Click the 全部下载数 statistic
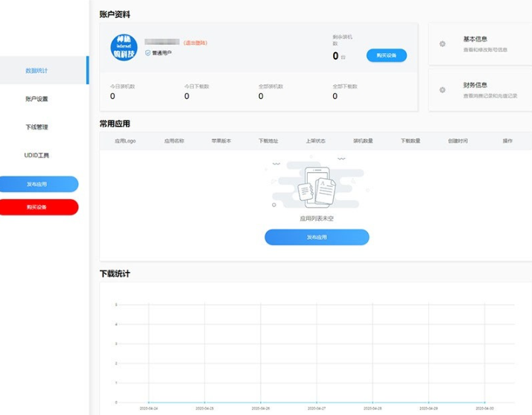 (345, 92)
